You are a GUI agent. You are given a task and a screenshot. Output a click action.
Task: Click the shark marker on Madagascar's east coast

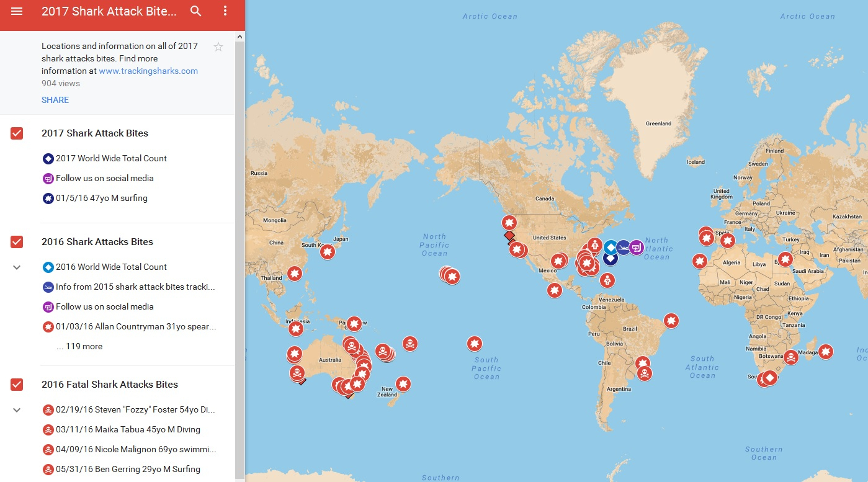tap(825, 352)
